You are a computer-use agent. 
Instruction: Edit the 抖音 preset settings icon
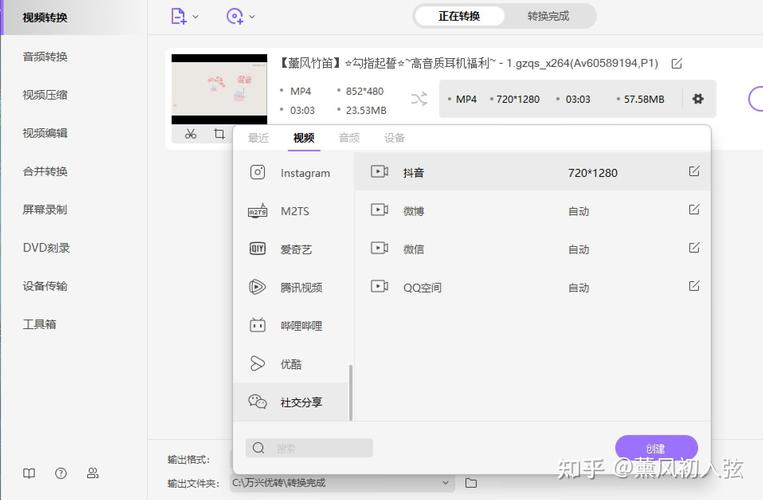(x=694, y=171)
